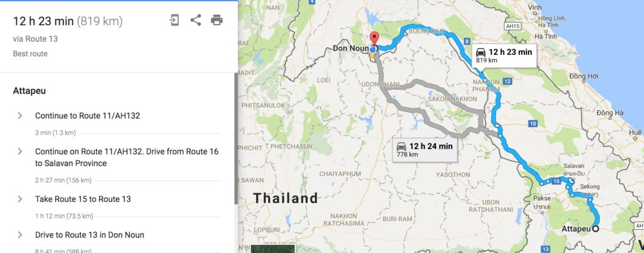Viewport: 644px width, 253px height.
Task: Select the 12 h 23 min 819 km route label
Action: 504,55
